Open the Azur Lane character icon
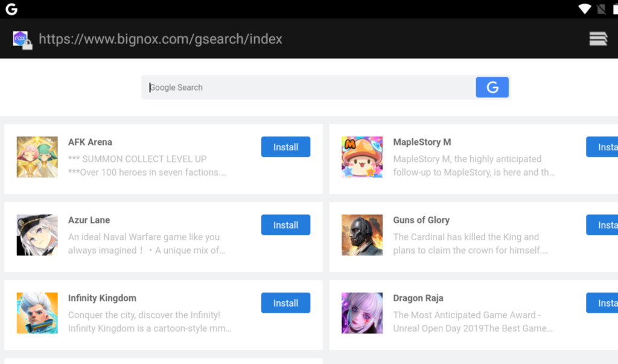618x364 pixels. pyautogui.click(x=37, y=235)
